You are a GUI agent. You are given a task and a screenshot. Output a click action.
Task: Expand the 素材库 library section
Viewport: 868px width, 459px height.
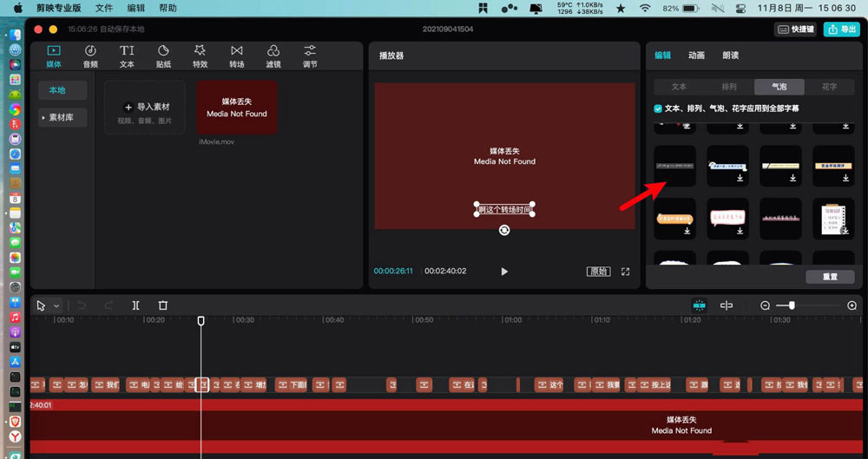(62, 117)
